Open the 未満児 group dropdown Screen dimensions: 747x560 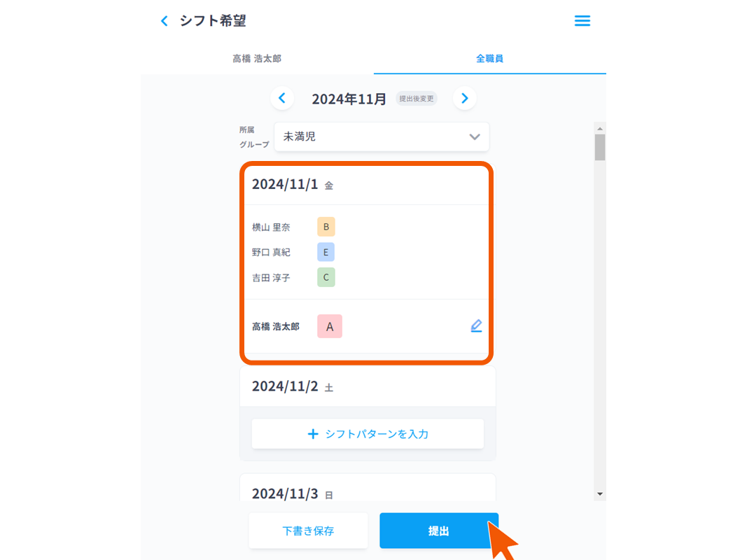coord(381,136)
